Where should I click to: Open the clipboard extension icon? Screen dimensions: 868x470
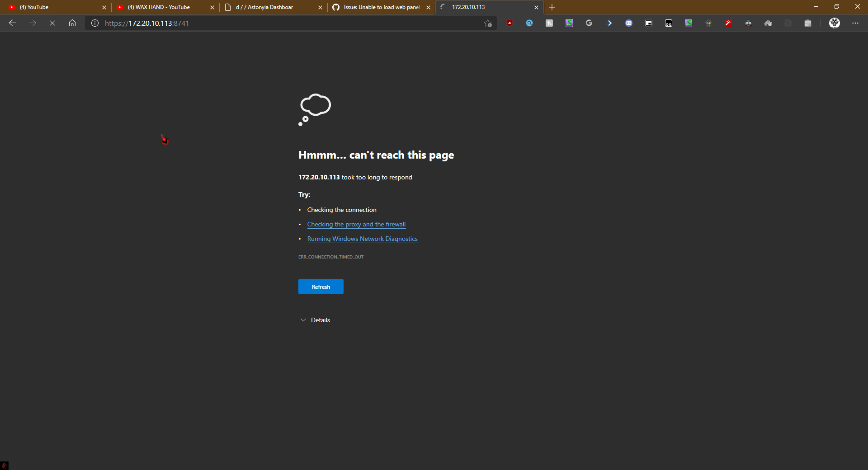pos(808,23)
